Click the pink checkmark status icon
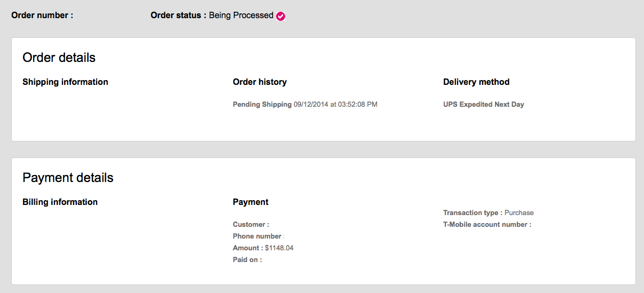 (x=281, y=16)
